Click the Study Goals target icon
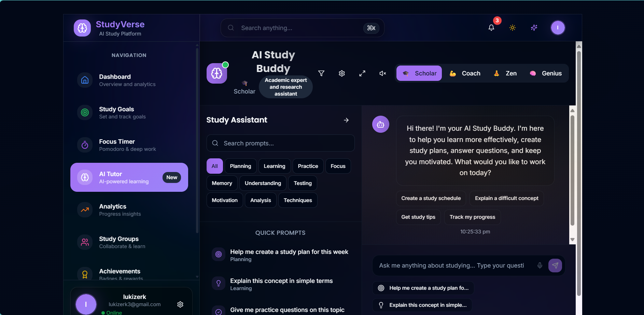The image size is (644, 315). click(x=85, y=113)
